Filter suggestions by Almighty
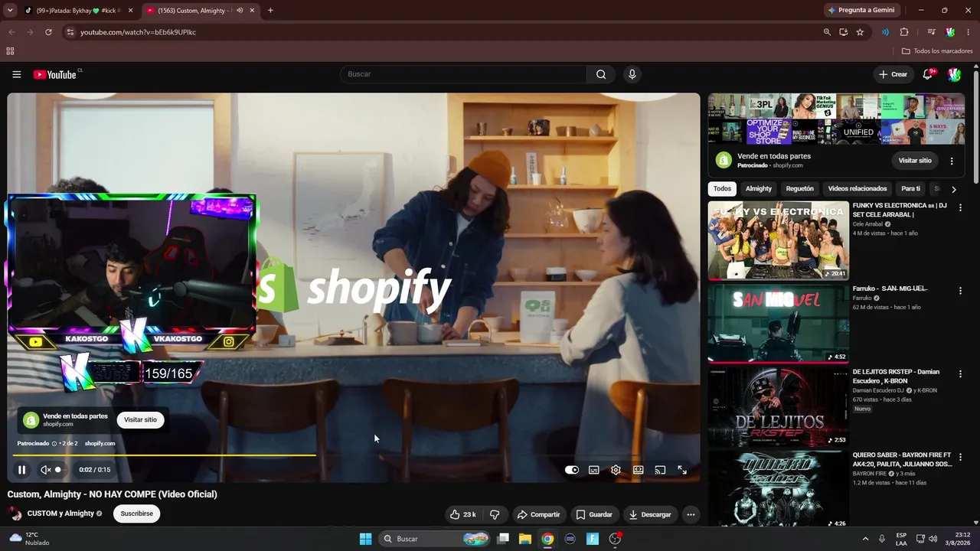 pos(759,189)
